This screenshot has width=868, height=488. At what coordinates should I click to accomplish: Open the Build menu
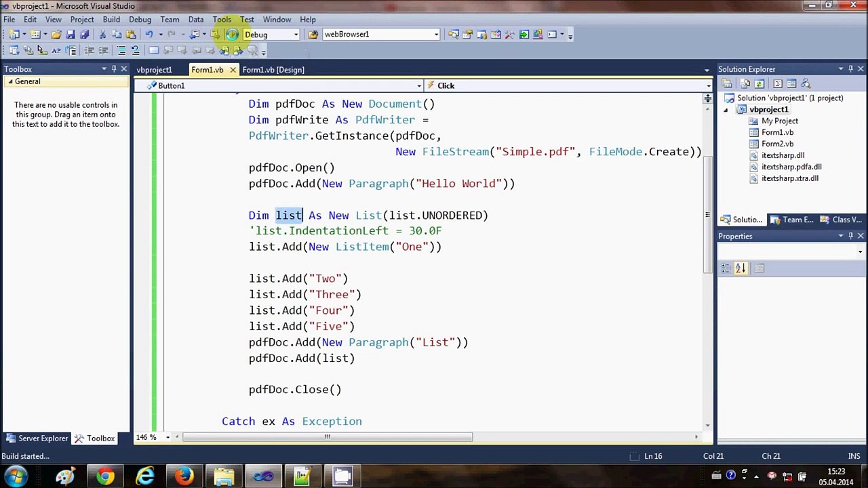(x=111, y=20)
